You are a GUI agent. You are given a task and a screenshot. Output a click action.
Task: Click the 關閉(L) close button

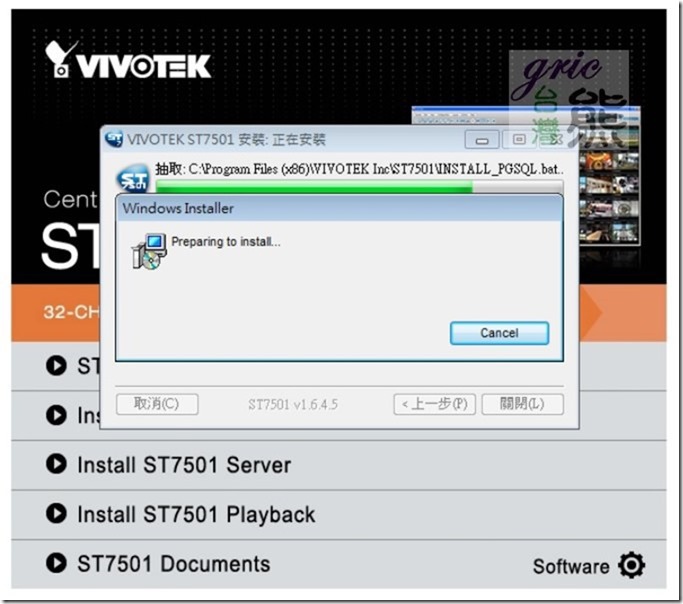(522, 404)
